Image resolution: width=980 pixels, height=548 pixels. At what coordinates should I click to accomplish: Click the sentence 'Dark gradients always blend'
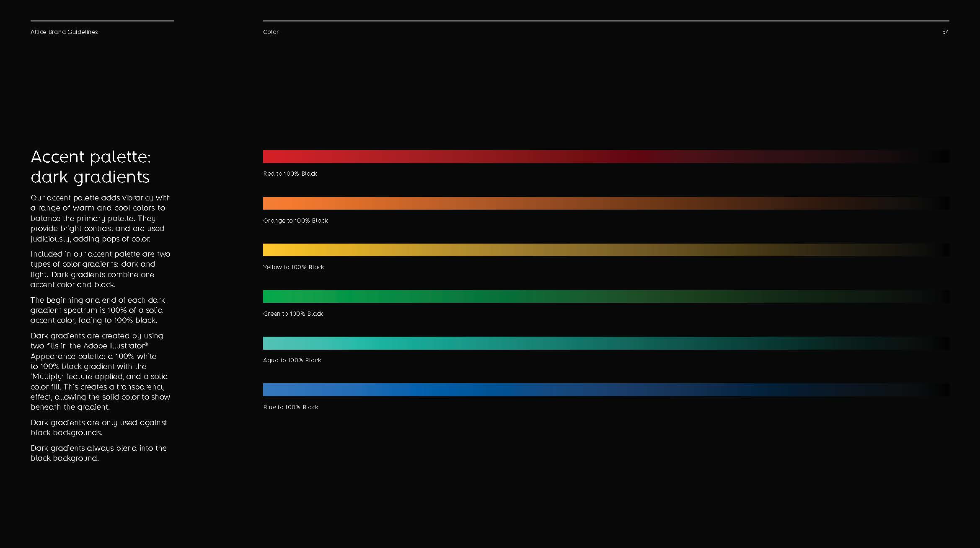tap(98, 453)
